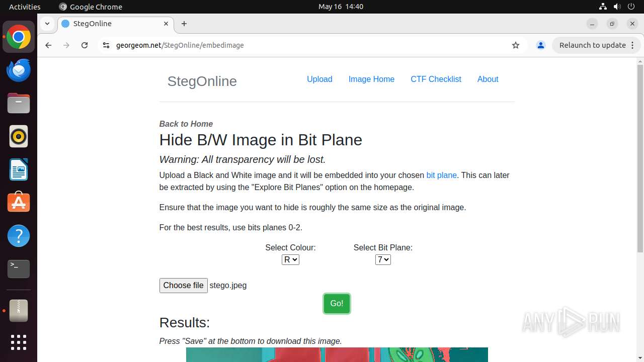Open power menu icon in top bar
Viewport: 644px width, 362px height.
[631, 7]
